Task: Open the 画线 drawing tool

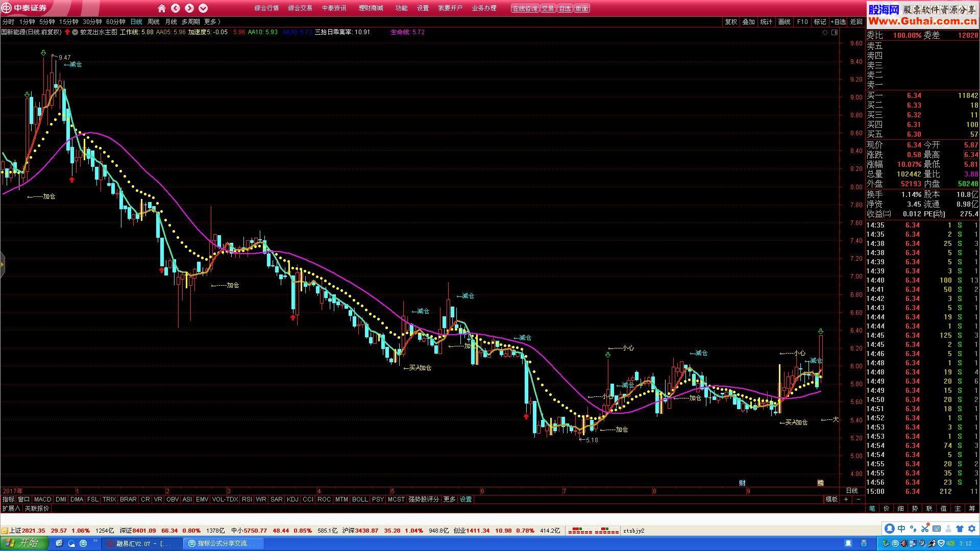Action: [784, 22]
